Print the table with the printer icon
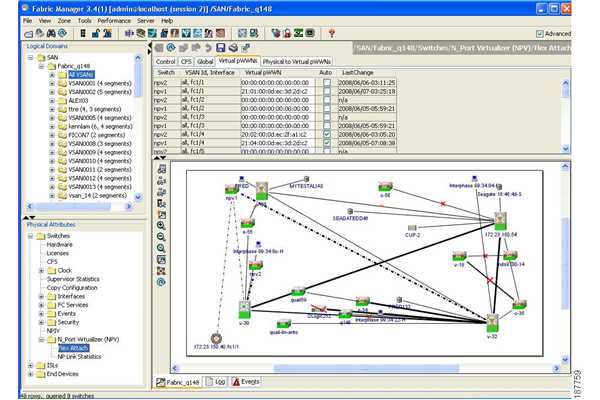The width and height of the screenshot is (600, 400). 233,48
